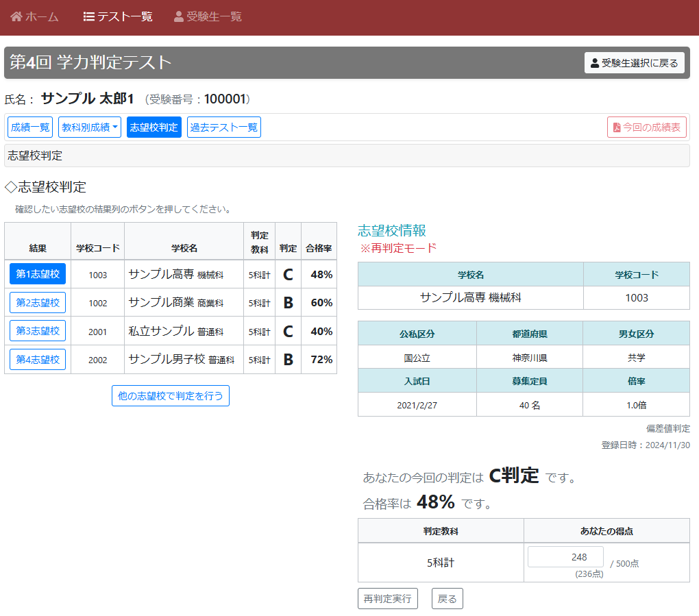Click the 1.0倍 ratio cell
The width and height of the screenshot is (699, 616).
(x=636, y=405)
